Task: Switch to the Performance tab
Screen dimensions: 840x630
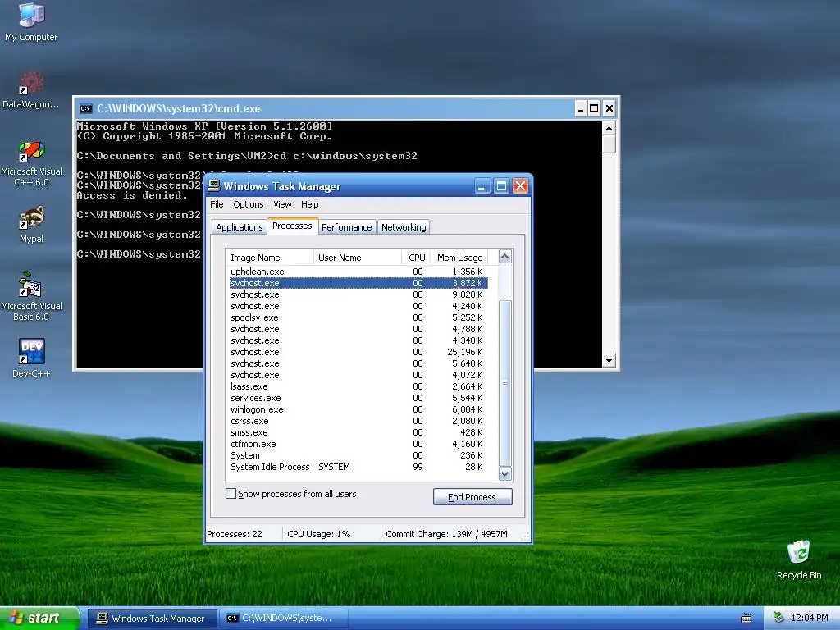Action: 347,227
